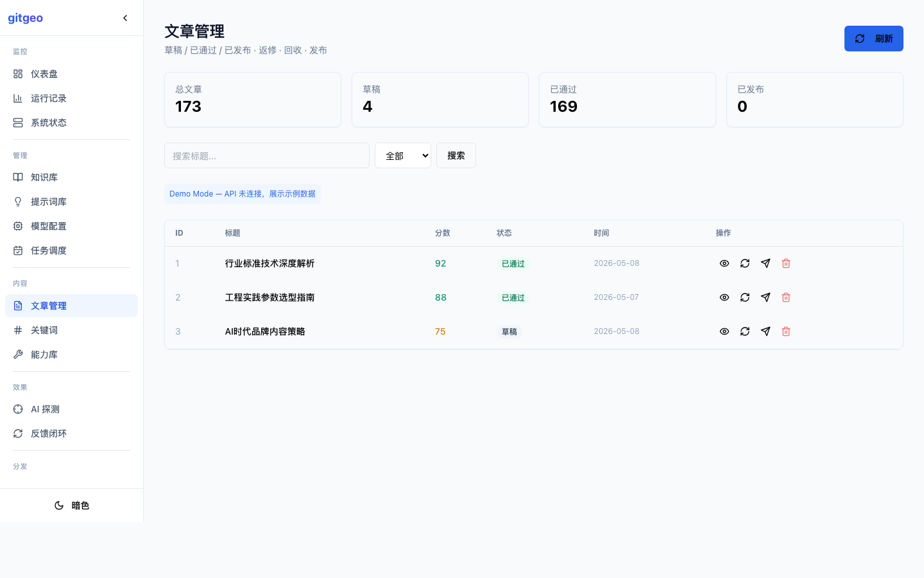Click the score 92
This screenshot has height=578, width=924.
440,263
